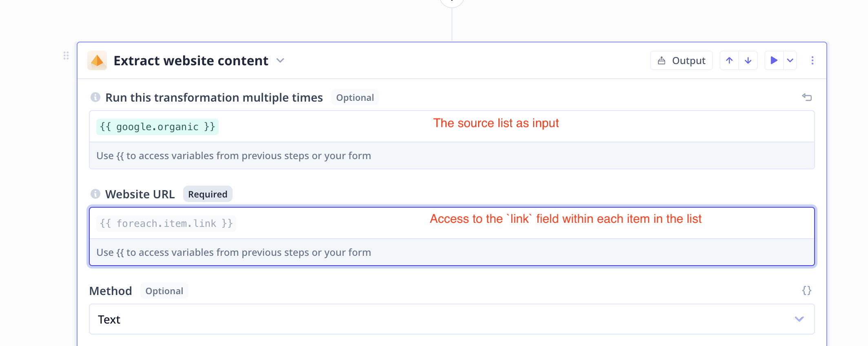Image resolution: width=868 pixels, height=346 pixels.
Task: Focus the Website URL input field
Action: pos(452,223)
